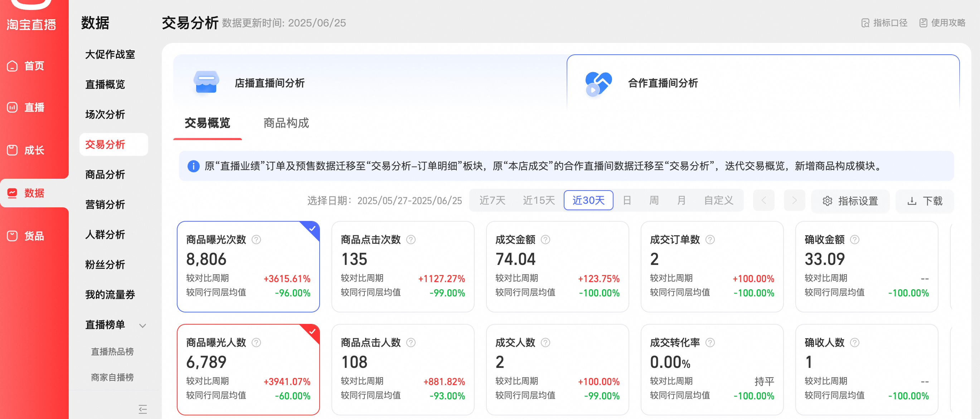Click the help icon next to 商品点击人数

pyautogui.click(x=411, y=342)
